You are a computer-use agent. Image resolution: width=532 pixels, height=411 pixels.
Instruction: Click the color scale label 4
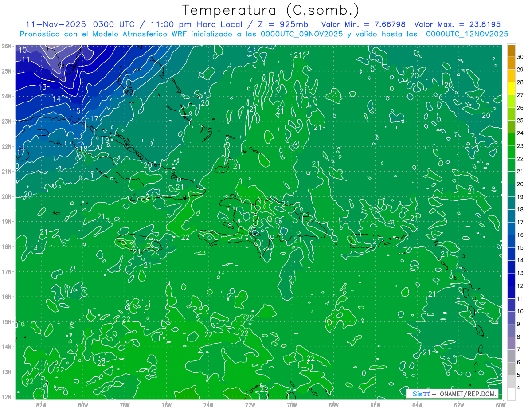[x=519, y=388]
